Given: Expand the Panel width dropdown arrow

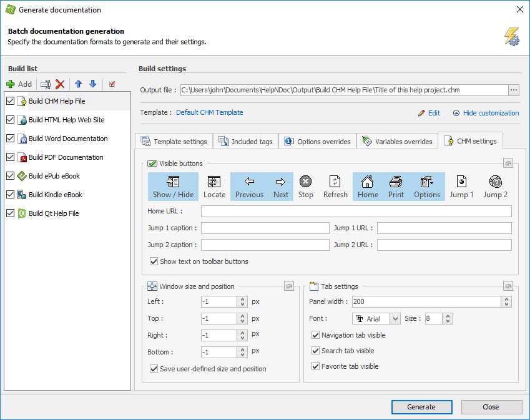Looking at the screenshot, I should click(505, 302).
